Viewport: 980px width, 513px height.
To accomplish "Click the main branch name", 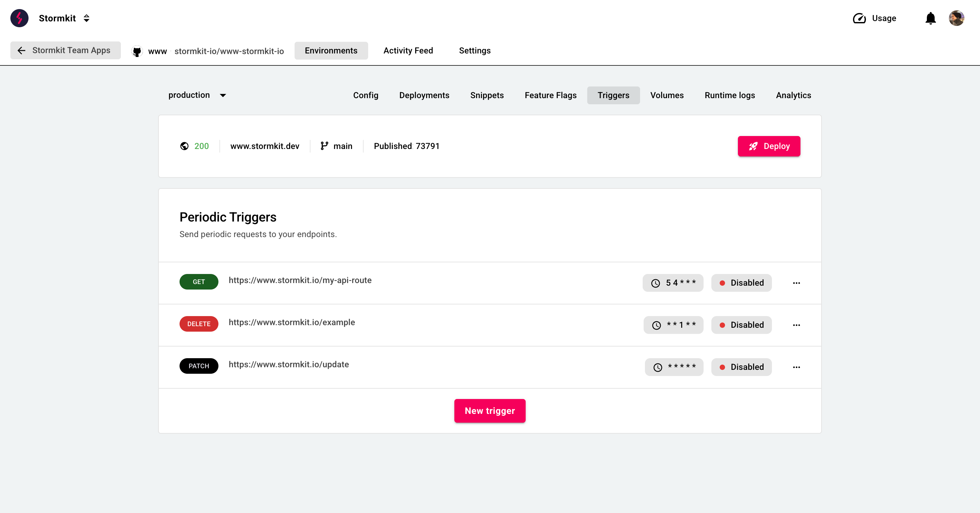I will point(343,146).
